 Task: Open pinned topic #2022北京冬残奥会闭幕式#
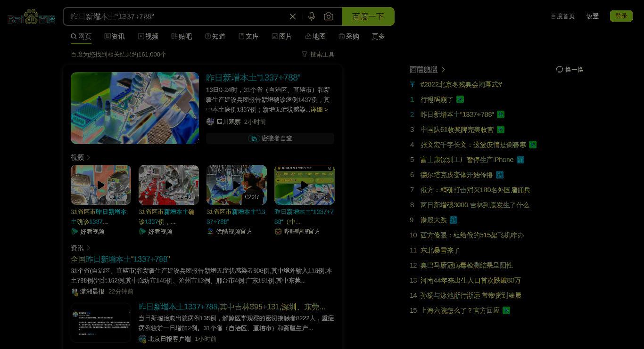coord(461,84)
